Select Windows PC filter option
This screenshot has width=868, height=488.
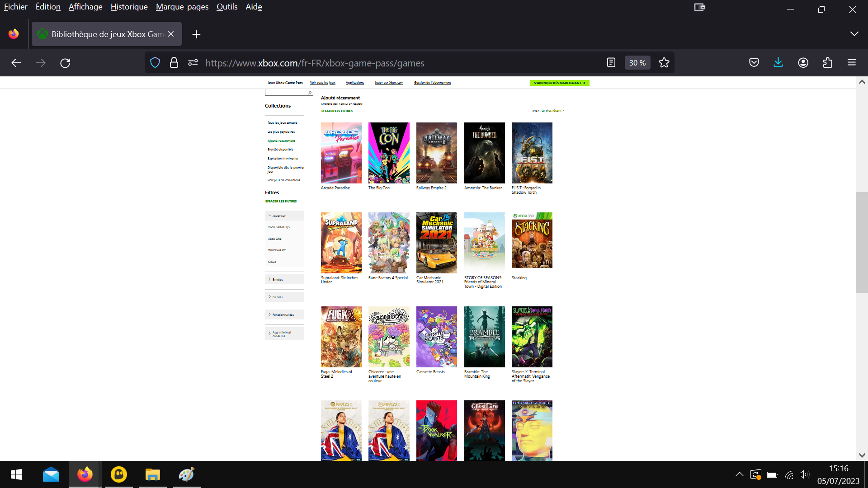(x=277, y=250)
